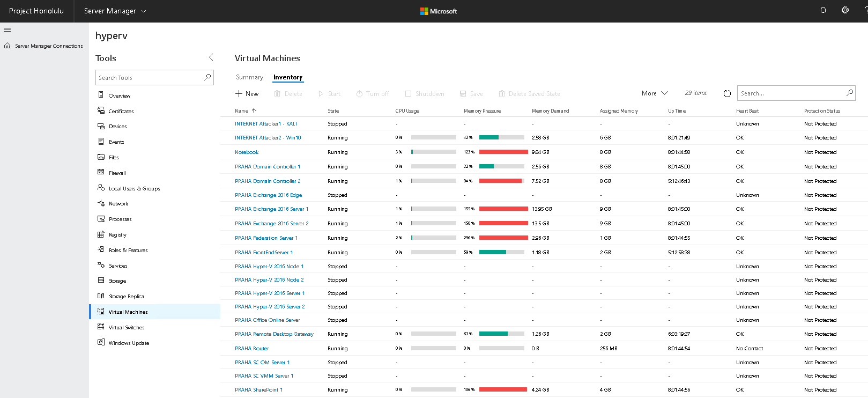This screenshot has width=868, height=398.
Task: Click the Certificates tool icon
Action: coord(101,110)
